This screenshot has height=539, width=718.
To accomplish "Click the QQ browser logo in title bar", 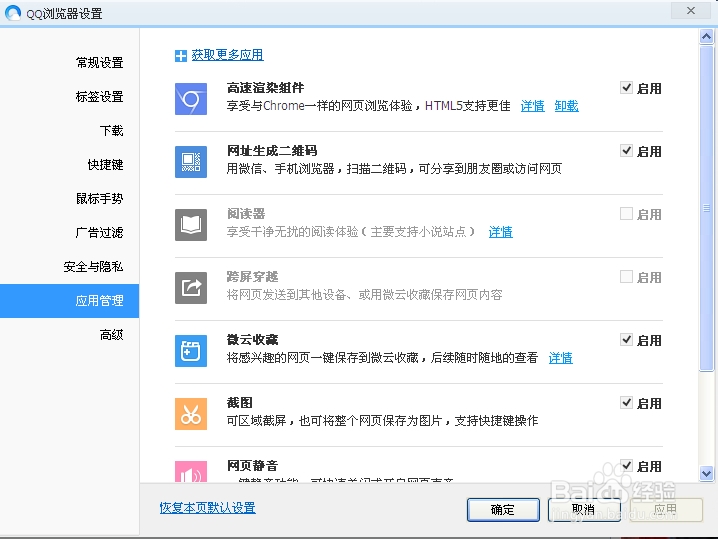I will [13, 12].
